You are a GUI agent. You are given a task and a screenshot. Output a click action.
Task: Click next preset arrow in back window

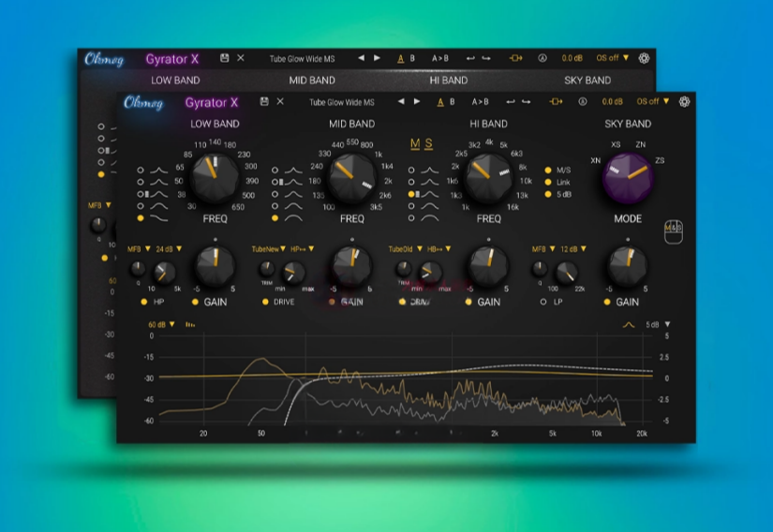point(378,58)
